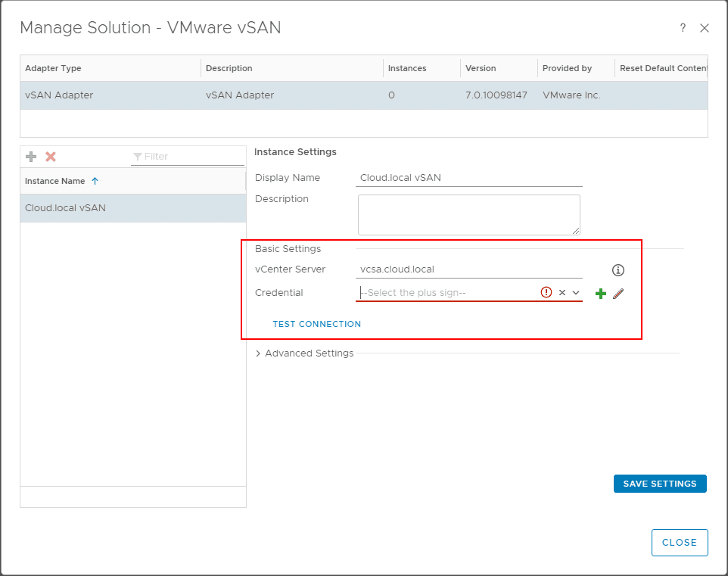The image size is (728, 576).
Task: Click the Version column header
Action: [x=499, y=68]
